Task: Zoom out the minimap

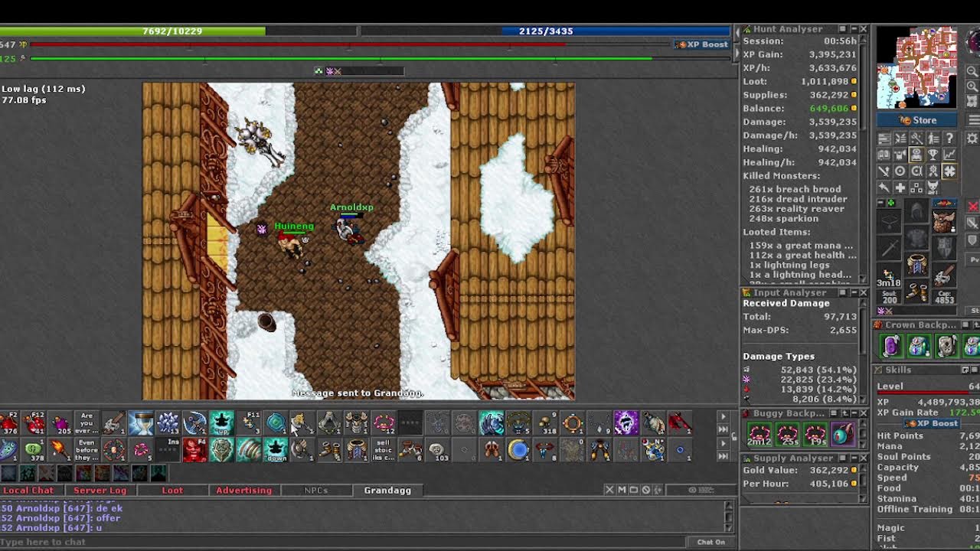Action: tap(972, 71)
